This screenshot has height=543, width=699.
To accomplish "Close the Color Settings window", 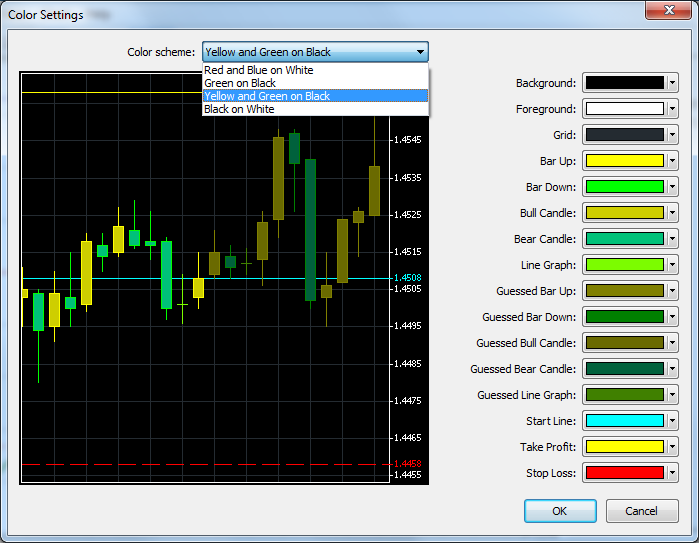I will [668, 10].
